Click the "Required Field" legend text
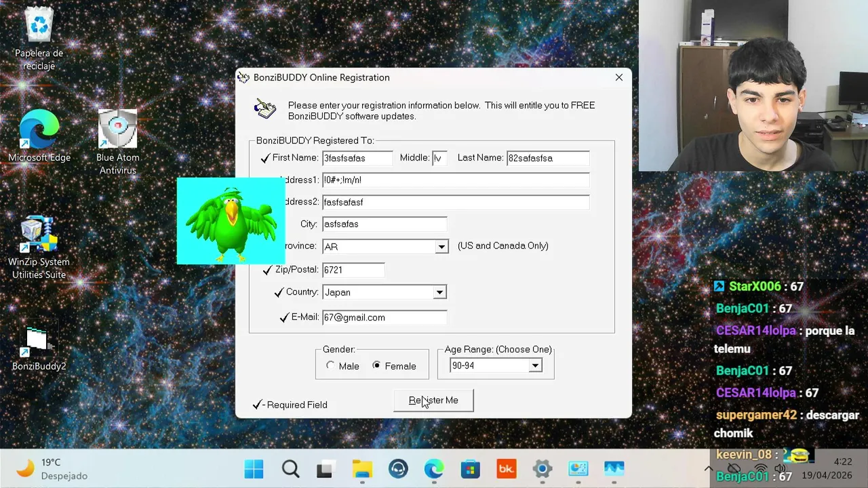Screen dimensions: 868x488 coord(297,405)
